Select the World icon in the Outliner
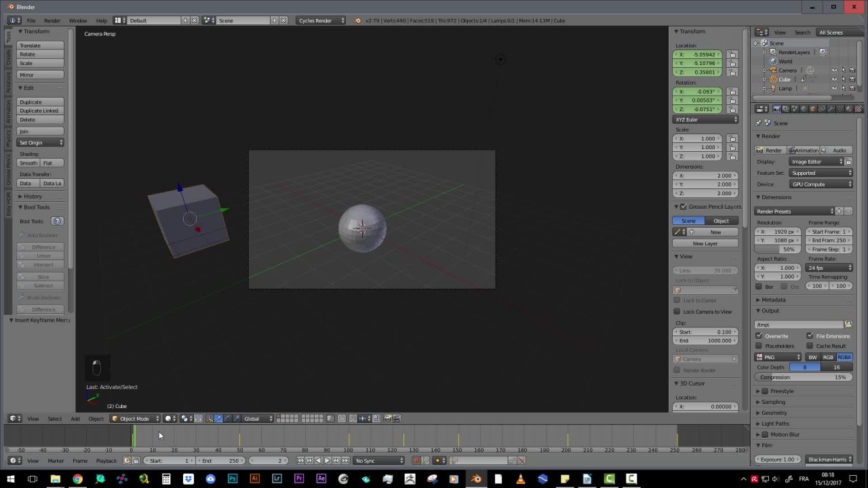Viewport: 868px width, 488px height. (774, 61)
